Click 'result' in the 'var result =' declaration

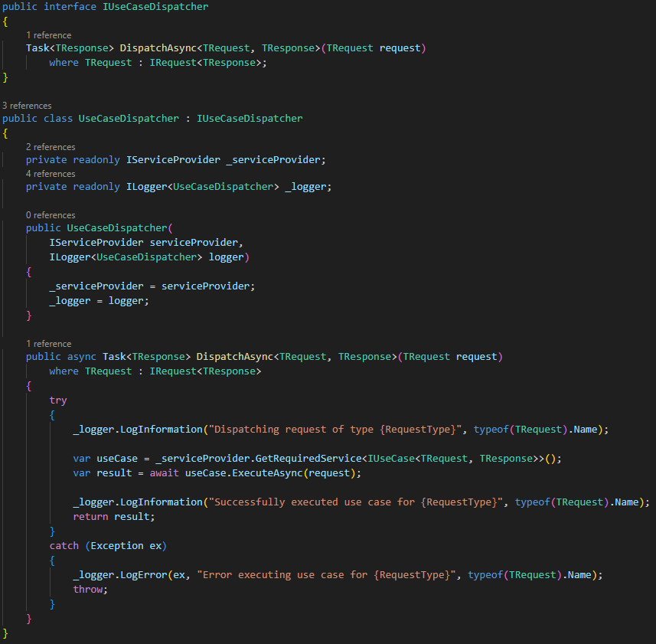click(x=114, y=472)
